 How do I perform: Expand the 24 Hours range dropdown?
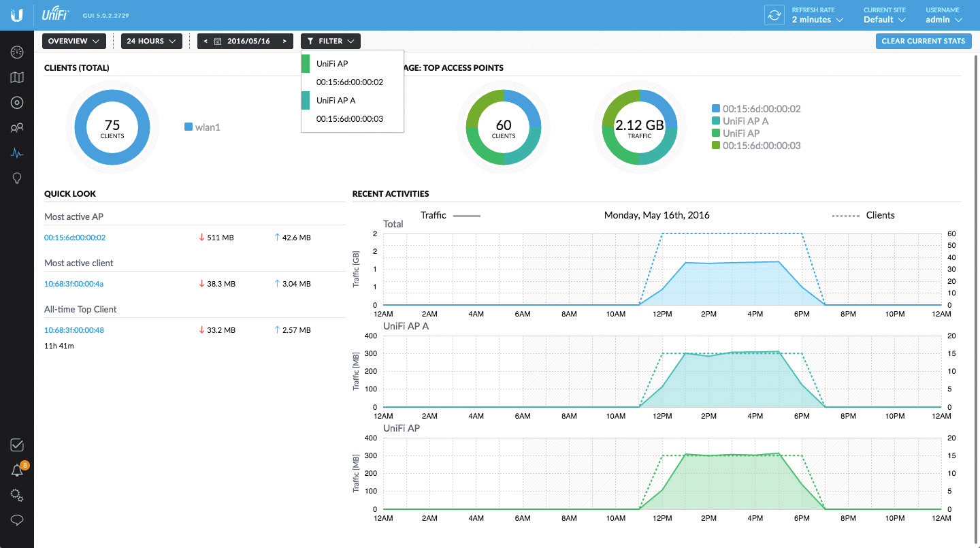(151, 42)
